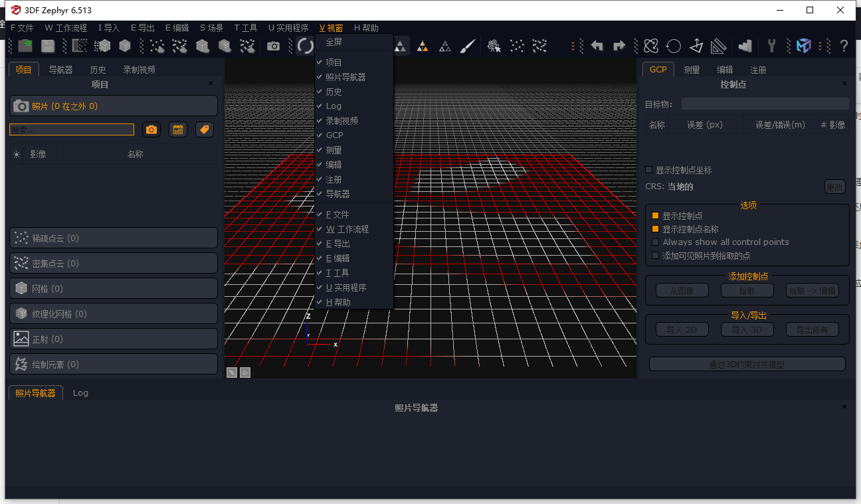
Task: Click the orange and white triangles icon
Action: (x=423, y=46)
